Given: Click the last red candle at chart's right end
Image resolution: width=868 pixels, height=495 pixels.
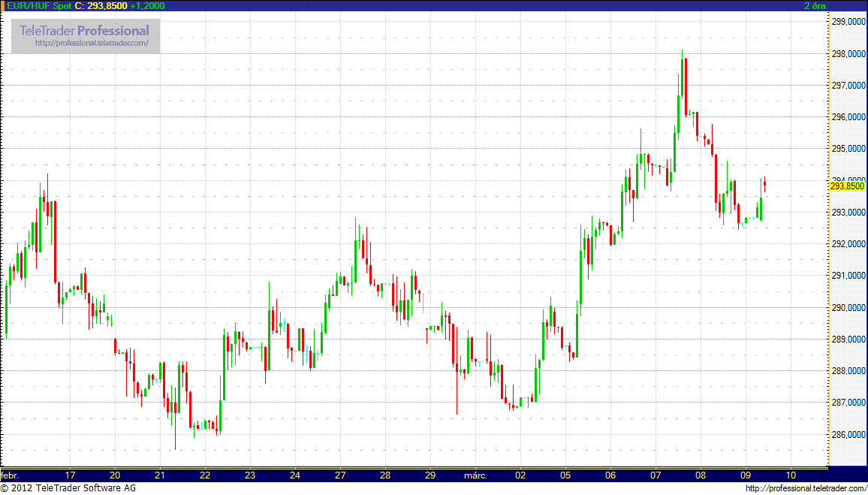Looking at the screenshot, I should [x=764, y=185].
